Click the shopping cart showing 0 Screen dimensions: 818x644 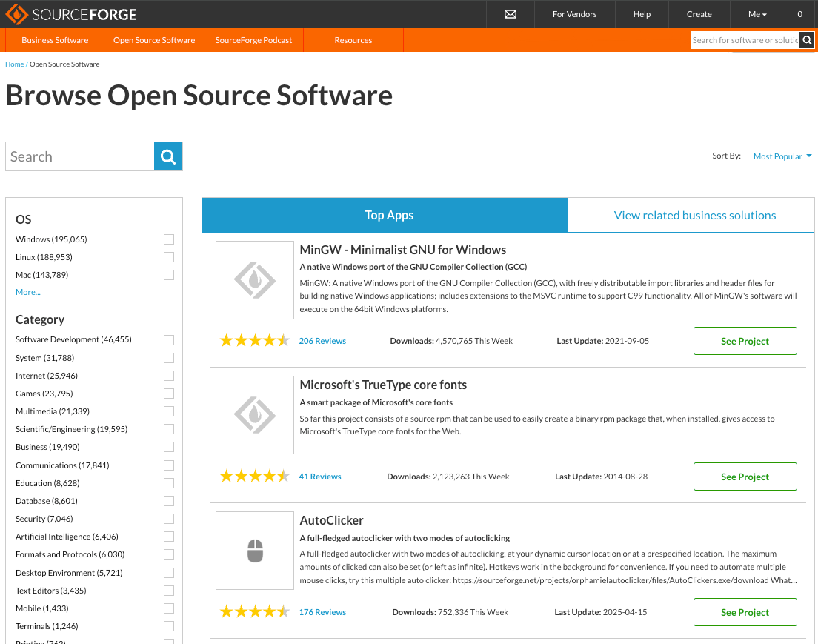click(x=799, y=13)
